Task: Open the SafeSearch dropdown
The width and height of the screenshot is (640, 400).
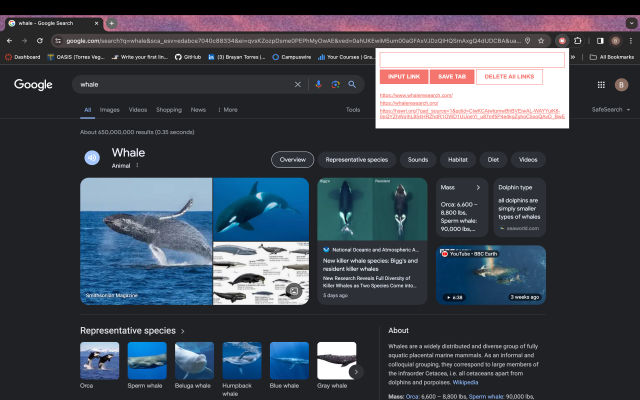Action: 611,109
